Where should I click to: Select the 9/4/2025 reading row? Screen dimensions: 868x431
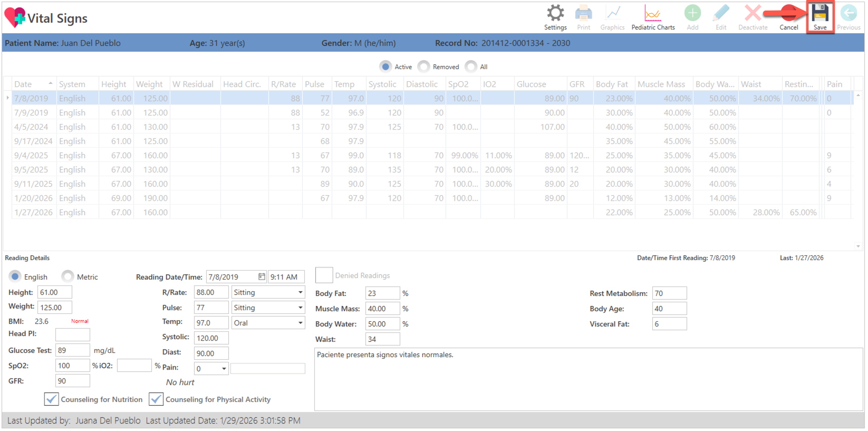[31, 155]
